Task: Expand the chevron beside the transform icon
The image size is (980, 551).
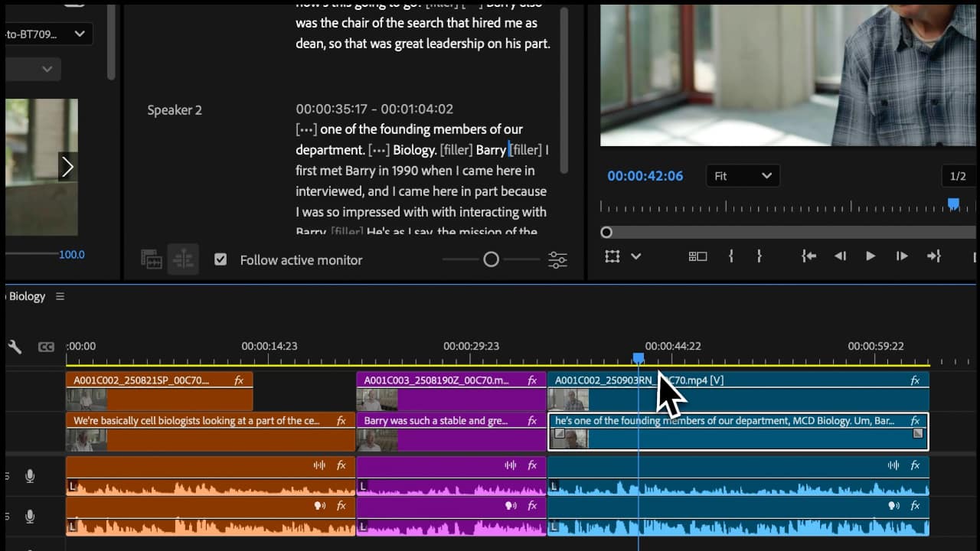Action: coord(635,256)
